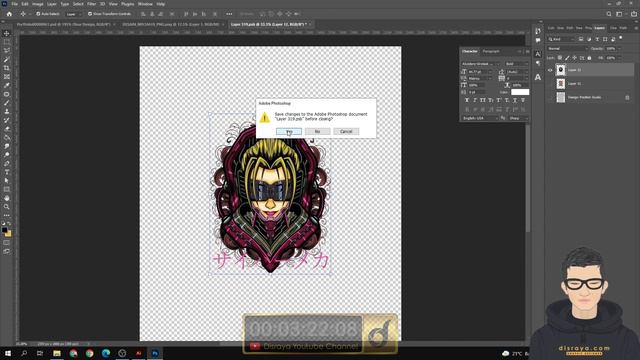Show the Design Pocket Guide layer visibility
Viewport: 640px width, 360px height.
click(x=550, y=98)
